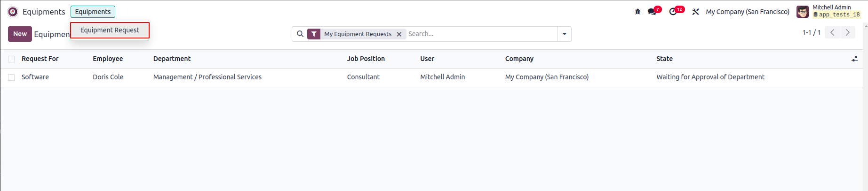Screen dimensions: 868x191
Task: Click the search magnifier icon
Action: click(300, 34)
